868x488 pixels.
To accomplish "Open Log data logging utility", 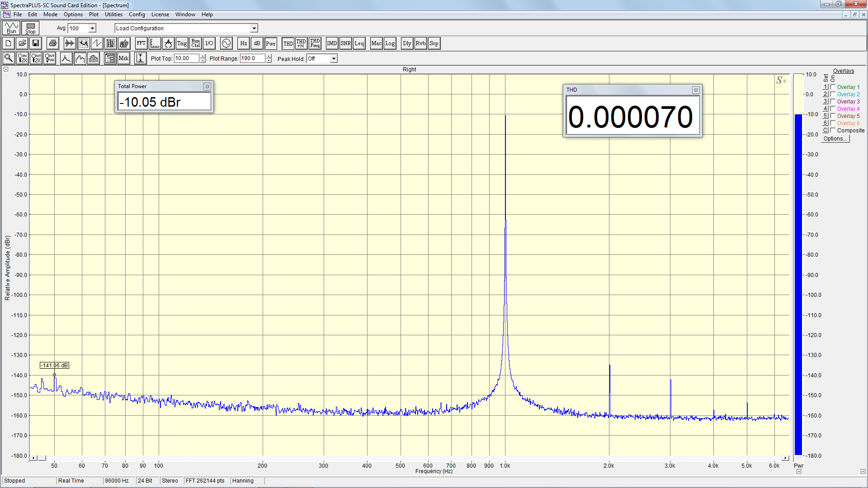I will tap(390, 43).
